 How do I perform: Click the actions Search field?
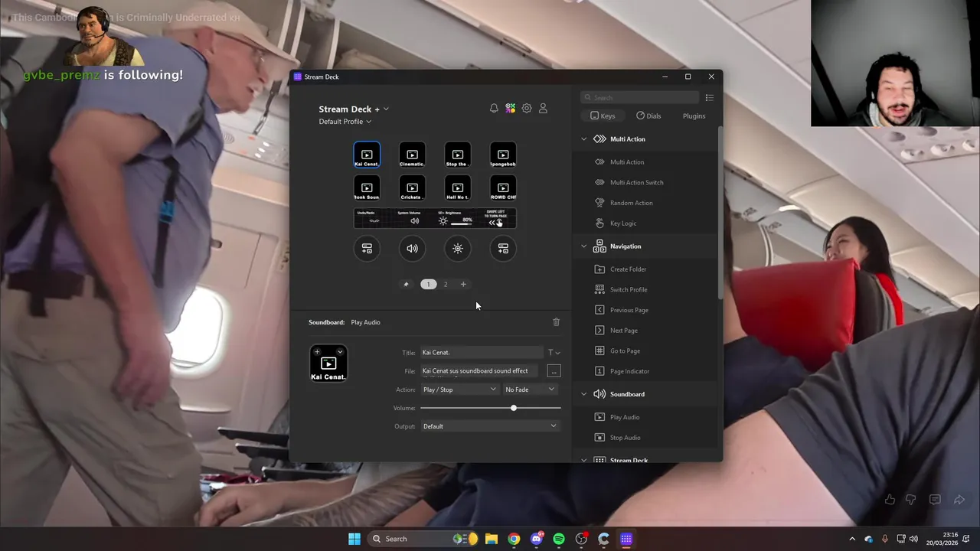click(640, 97)
